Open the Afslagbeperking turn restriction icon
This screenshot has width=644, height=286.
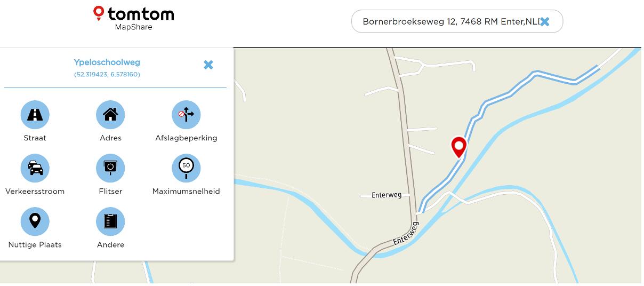coord(186,115)
